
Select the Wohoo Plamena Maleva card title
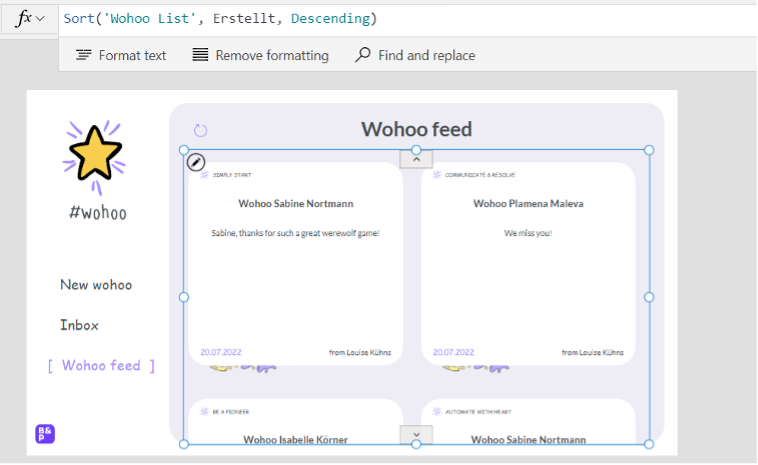tap(528, 203)
